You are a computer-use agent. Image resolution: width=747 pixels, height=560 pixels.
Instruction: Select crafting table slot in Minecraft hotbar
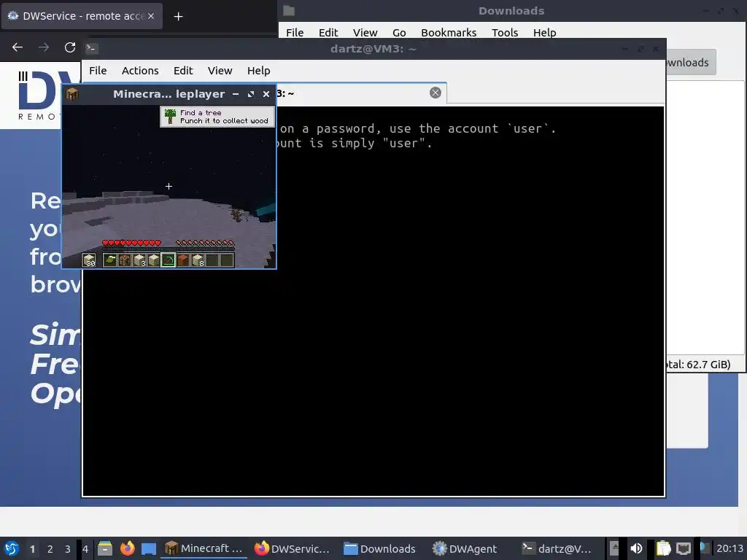125,260
